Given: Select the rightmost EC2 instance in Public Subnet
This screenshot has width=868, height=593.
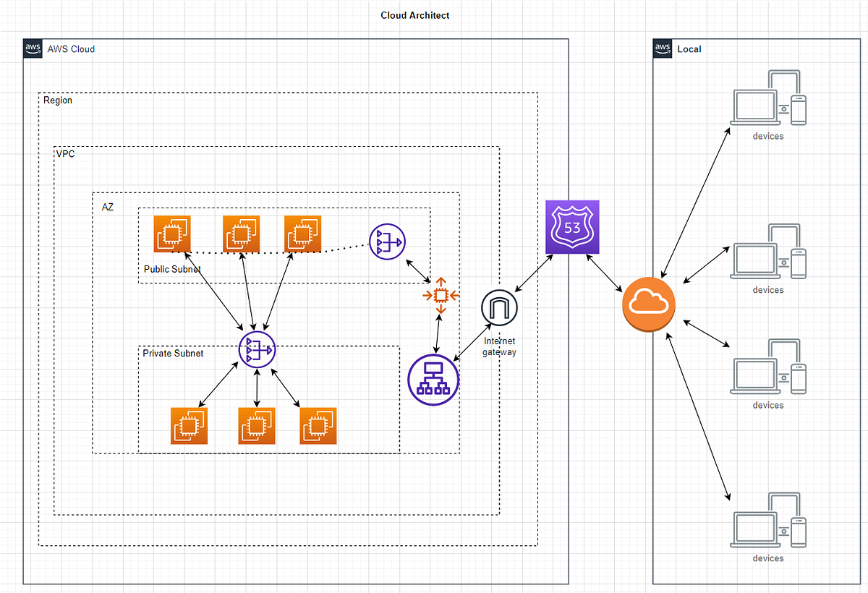Looking at the screenshot, I should pyautogui.click(x=302, y=234).
